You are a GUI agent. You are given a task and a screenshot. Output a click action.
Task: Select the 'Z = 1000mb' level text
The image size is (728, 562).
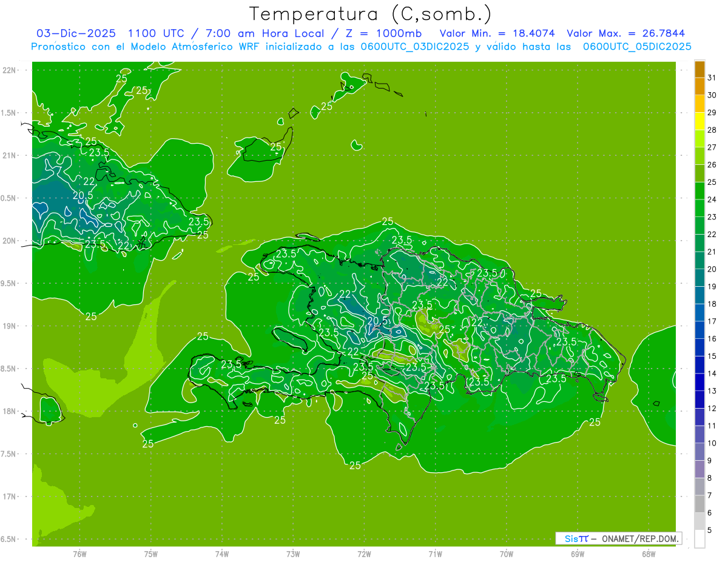coord(383,33)
